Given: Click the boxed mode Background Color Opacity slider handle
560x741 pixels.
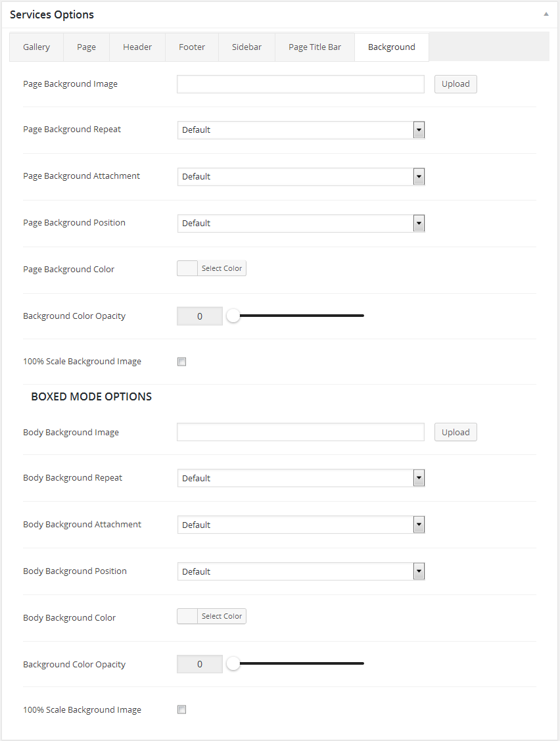Looking at the screenshot, I should (233, 664).
